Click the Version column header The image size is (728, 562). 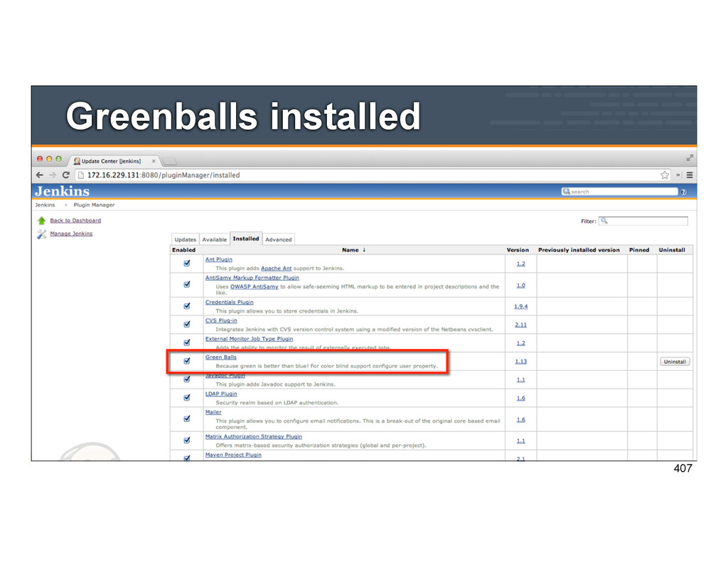tap(518, 249)
